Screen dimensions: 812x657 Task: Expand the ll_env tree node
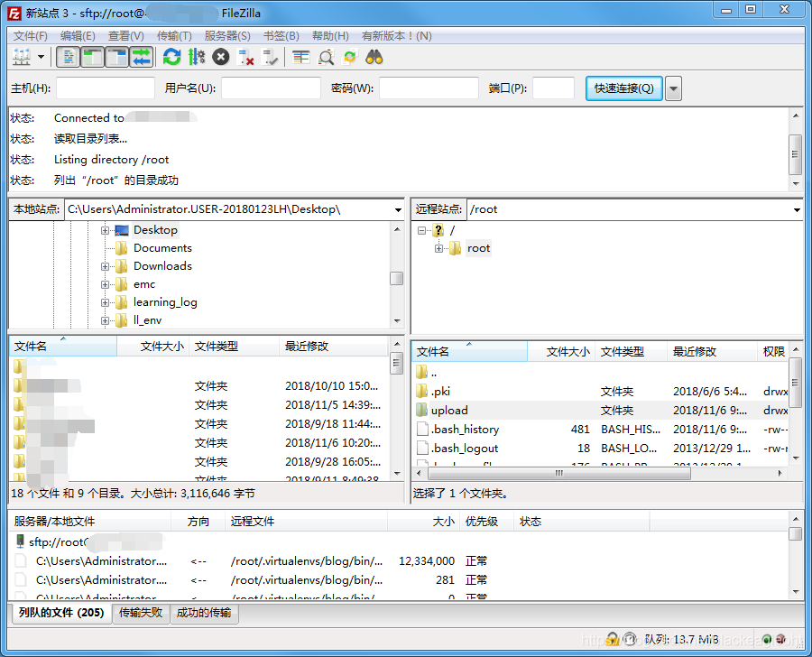point(105,320)
